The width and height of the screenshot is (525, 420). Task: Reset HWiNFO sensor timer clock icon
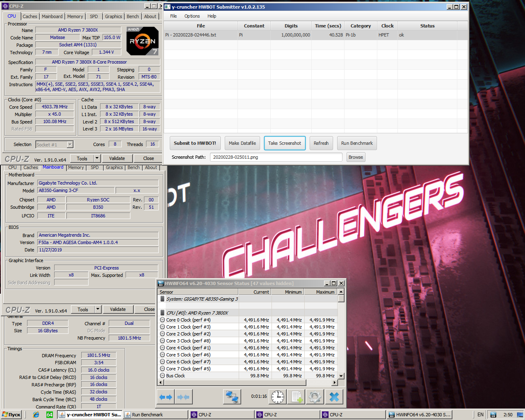[278, 397]
